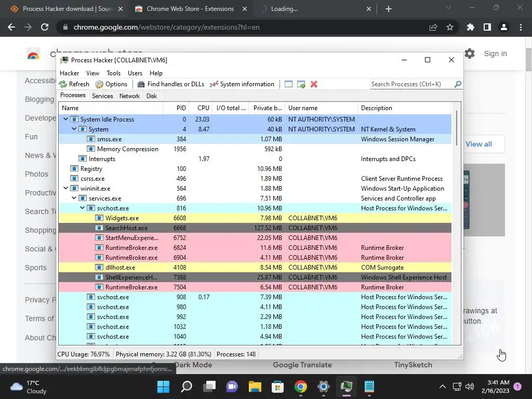
Task: Switch to the Process Hacker download Chrome tab
Action: (x=67, y=9)
